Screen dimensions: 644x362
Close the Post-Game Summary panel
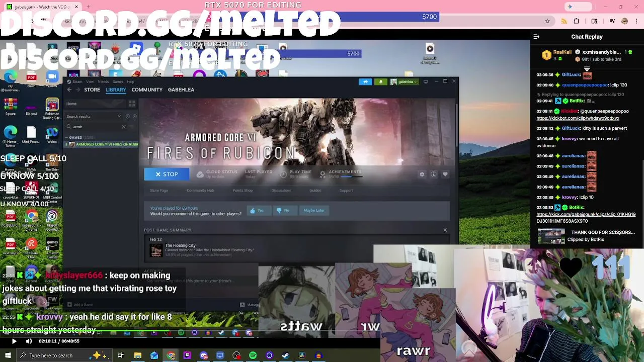click(x=445, y=230)
